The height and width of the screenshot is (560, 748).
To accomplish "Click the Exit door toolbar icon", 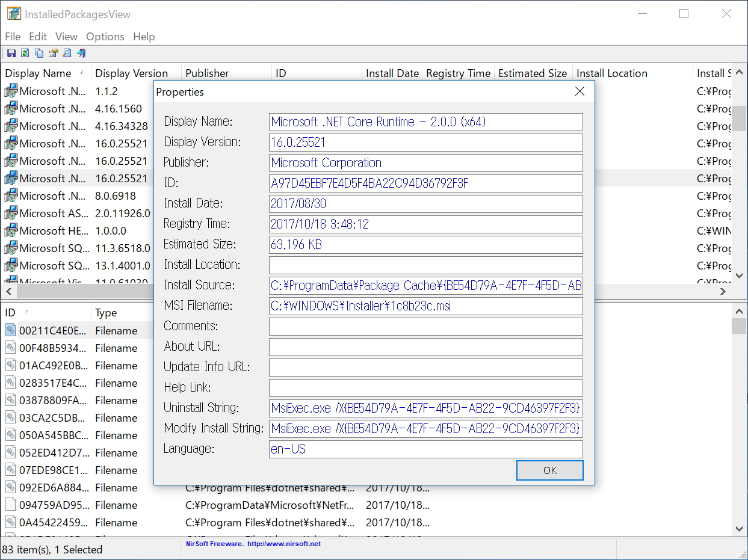I will click(x=81, y=53).
